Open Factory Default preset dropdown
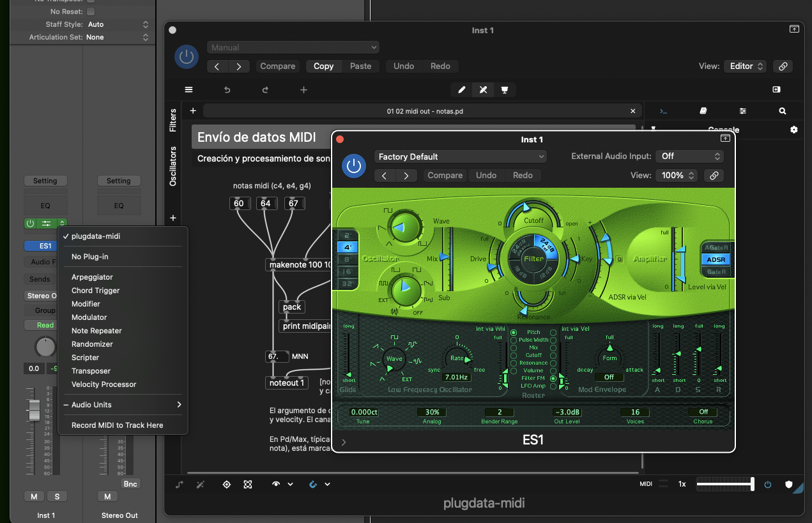The image size is (812, 523). [x=461, y=156]
